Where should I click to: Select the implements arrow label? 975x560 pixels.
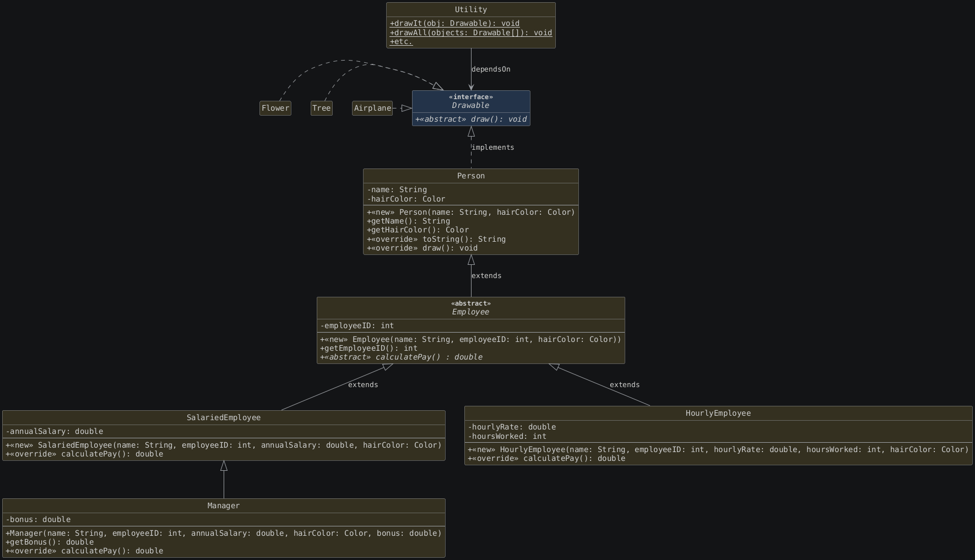[x=493, y=148]
